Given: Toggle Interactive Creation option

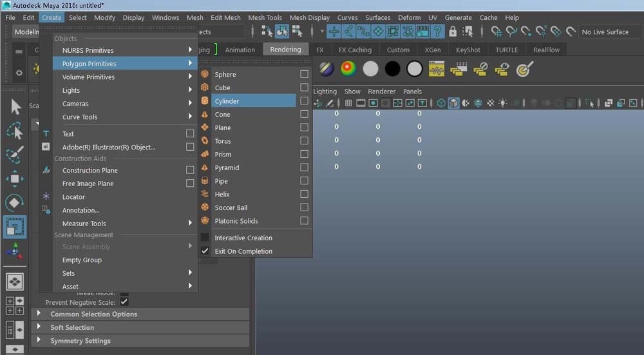Looking at the screenshot, I should tap(243, 238).
